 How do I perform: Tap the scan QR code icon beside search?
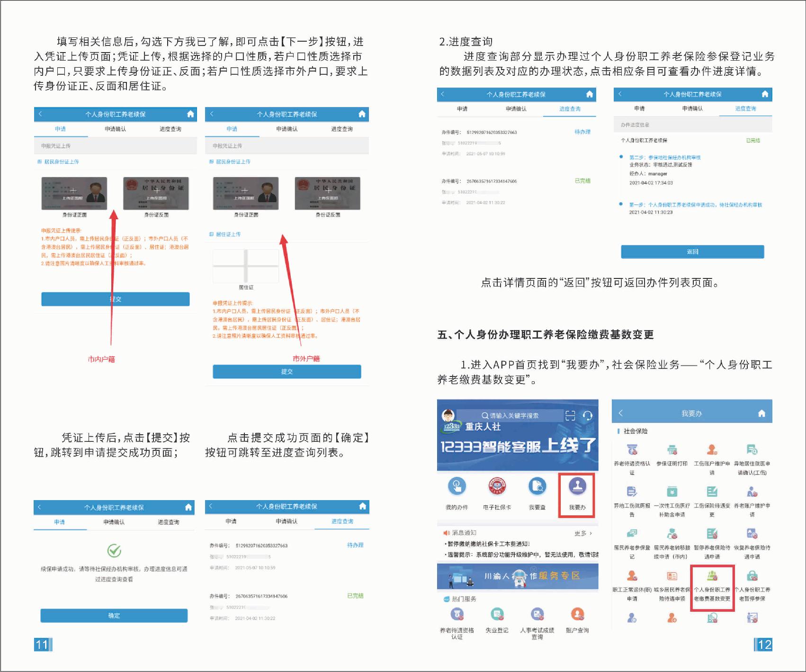point(570,416)
